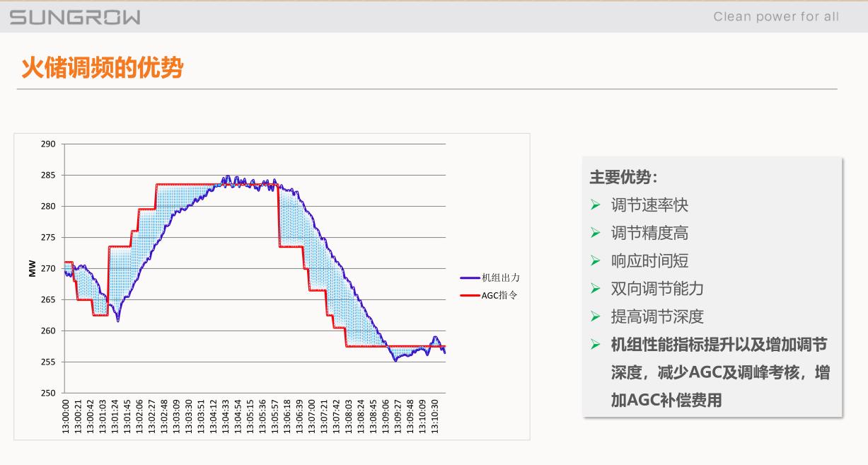Viewport: 868px width, 465px height.
Task: Click the 290 y-axis label
Action: click(x=47, y=144)
